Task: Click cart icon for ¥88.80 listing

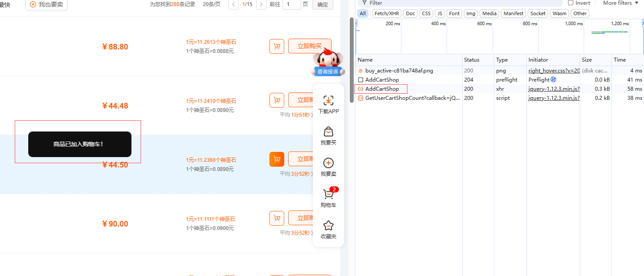Action: 277,46
